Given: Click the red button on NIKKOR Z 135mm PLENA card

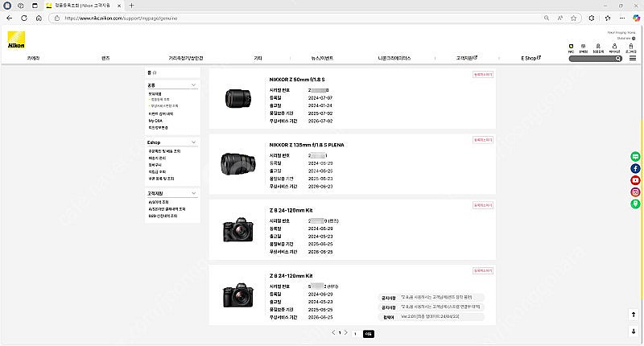Looking at the screenshot, I should pyautogui.click(x=482, y=140).
